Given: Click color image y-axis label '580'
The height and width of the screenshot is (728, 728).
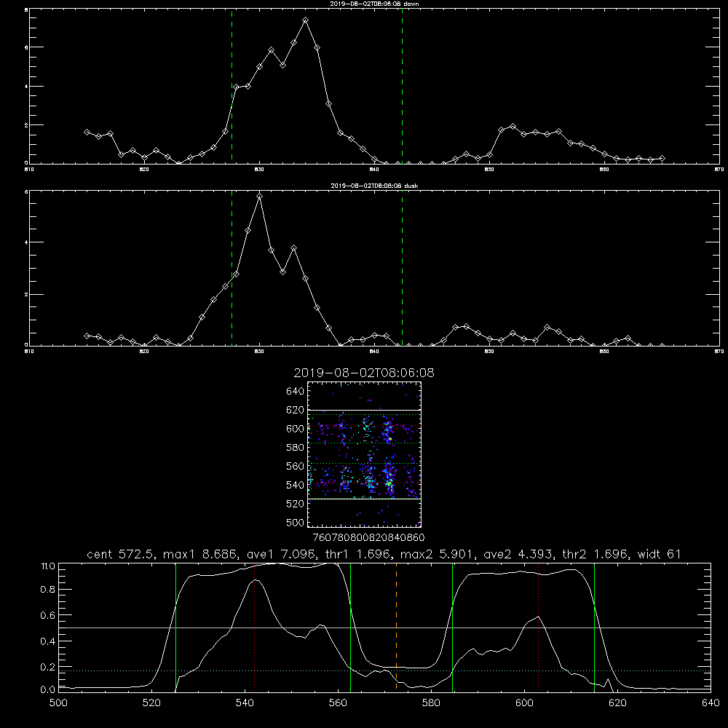Looking at the screenshot, I should click(x=296, y=448).
